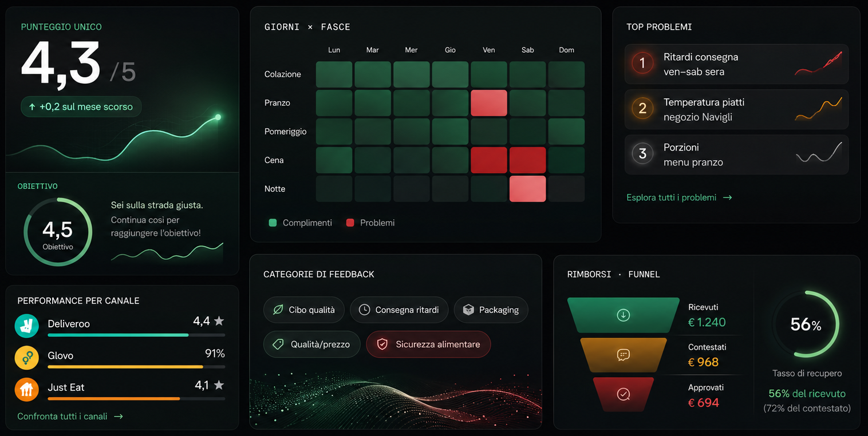Toggle the Cibo qualità category chip

[x=304, y=310]
